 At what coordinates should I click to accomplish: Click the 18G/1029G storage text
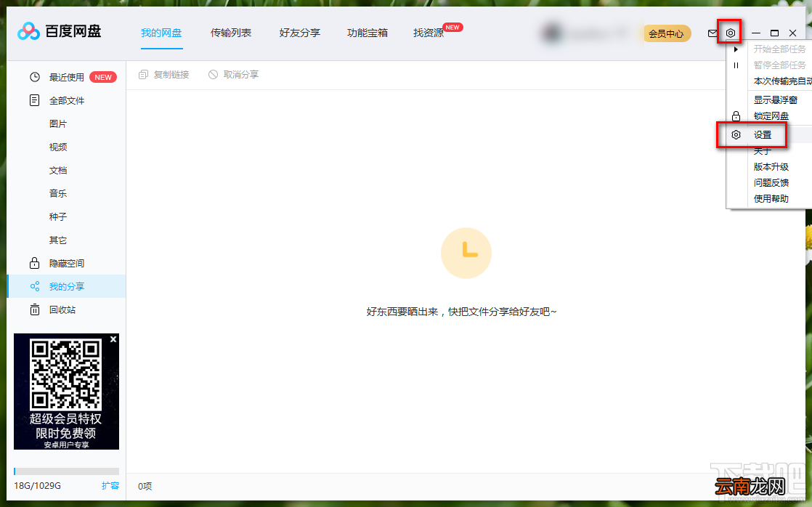tap(37, 486)
